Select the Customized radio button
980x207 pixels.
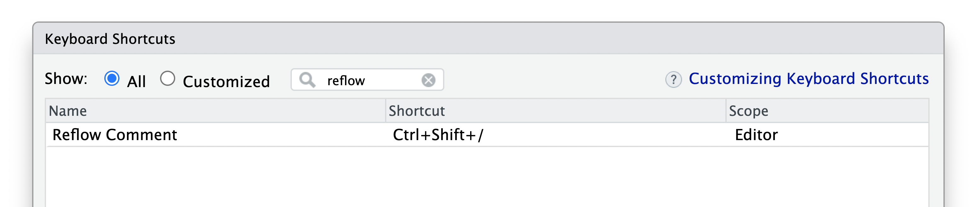(x=167, y=79)
